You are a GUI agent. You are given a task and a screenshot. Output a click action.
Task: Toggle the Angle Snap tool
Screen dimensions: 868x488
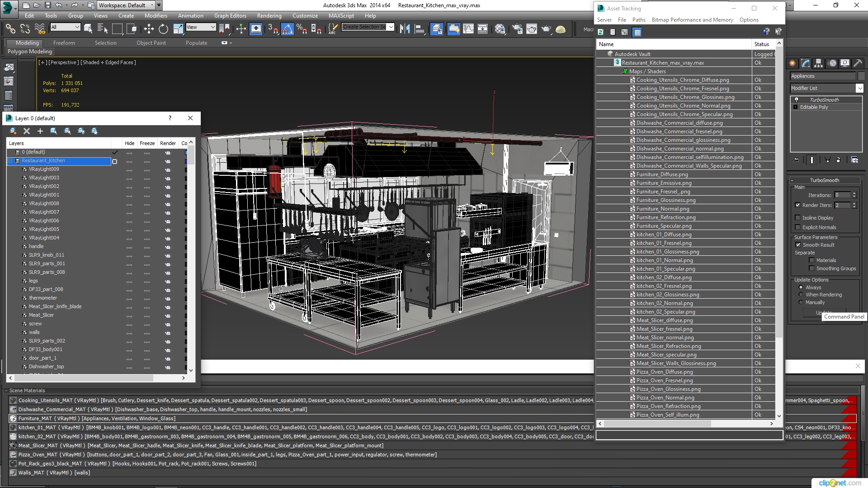[288, 29]
